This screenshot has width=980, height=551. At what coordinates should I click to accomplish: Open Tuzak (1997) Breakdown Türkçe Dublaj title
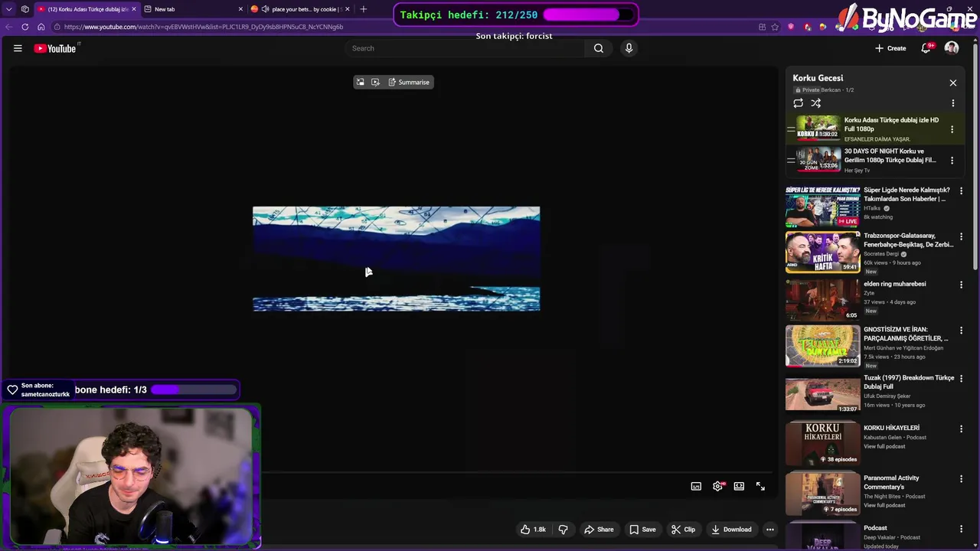[x=909, y=382]
